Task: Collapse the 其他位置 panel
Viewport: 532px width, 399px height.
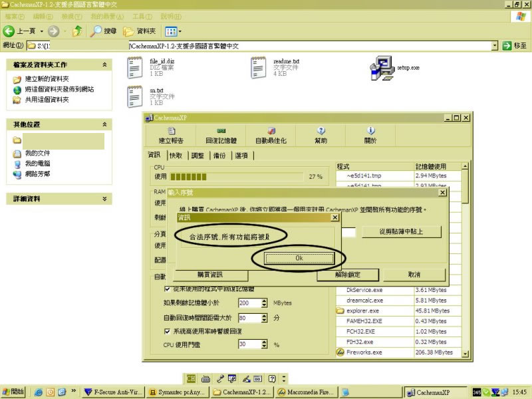Action: (104, 124)
